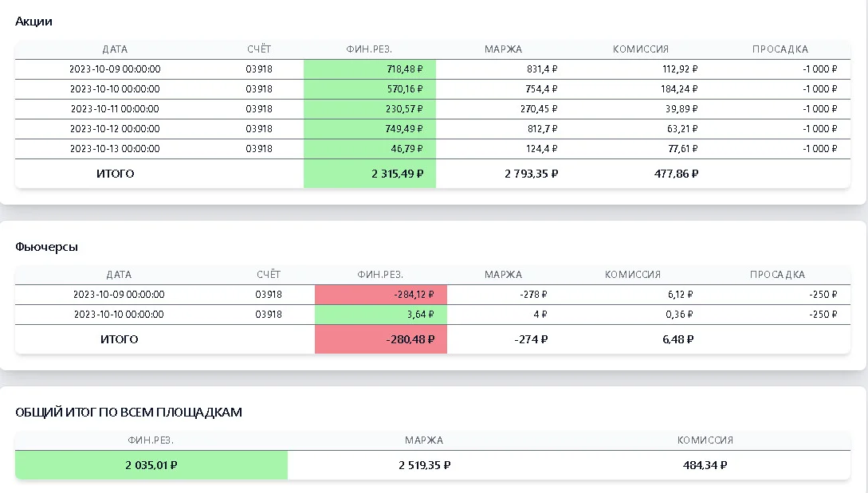This screenshot has width=868, height=493.
Task: Click the 'Фьючерсы' section heading
Action: (x=46, y=247)
